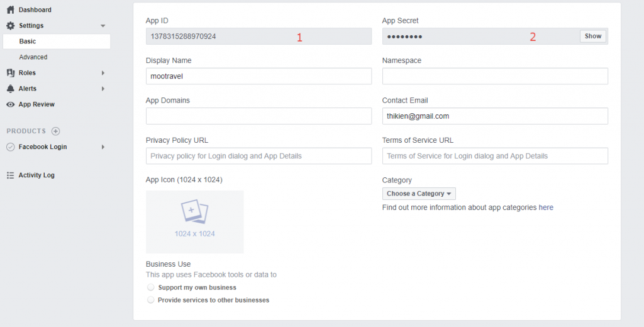The width and height of the screenshot is (644, 327).
Task: Click the Dashboard home icon
Action: pos(10,9)
